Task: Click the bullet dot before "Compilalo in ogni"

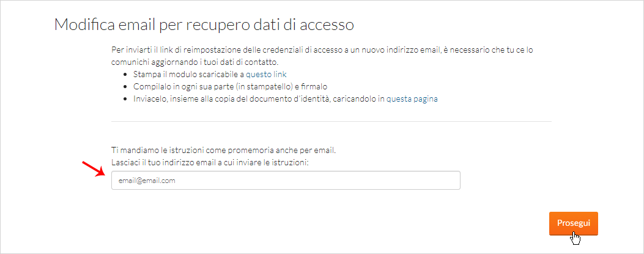Action: pos(125,87)
